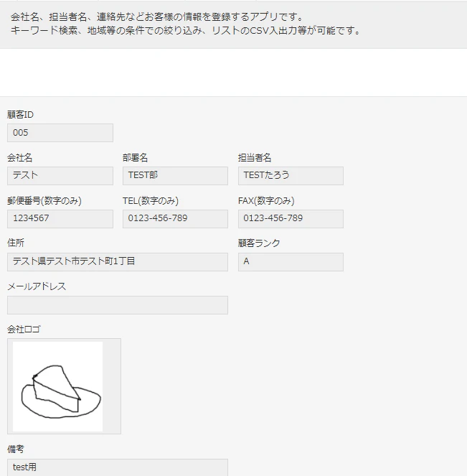Click the 郵便番号(数字のみ) label
The width and height of the screenshot is (467, 476).
[44, 201]
